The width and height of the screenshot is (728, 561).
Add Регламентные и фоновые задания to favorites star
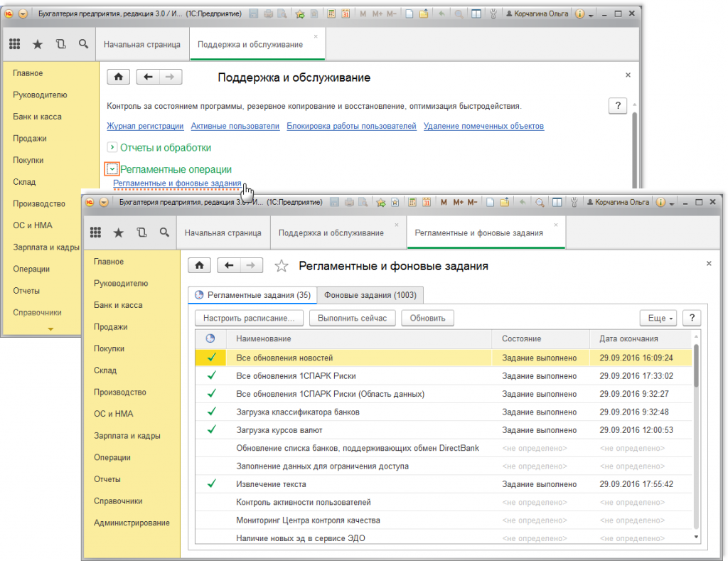[282, 266]
